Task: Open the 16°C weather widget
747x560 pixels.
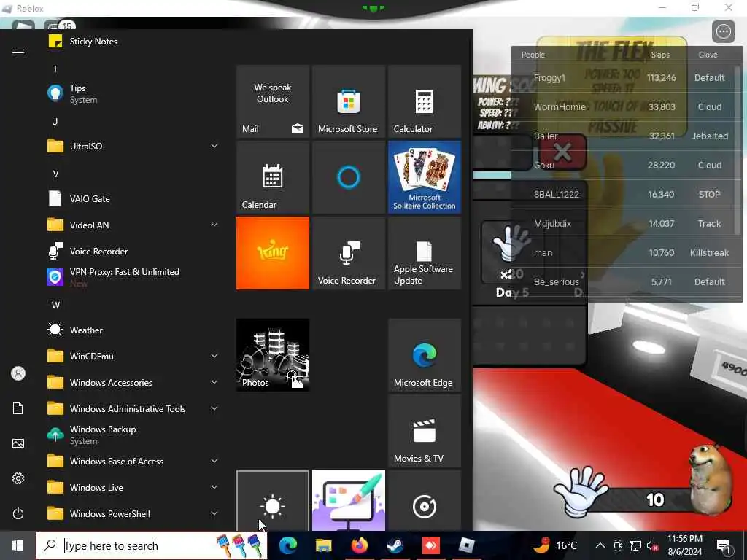Action: 555,545
